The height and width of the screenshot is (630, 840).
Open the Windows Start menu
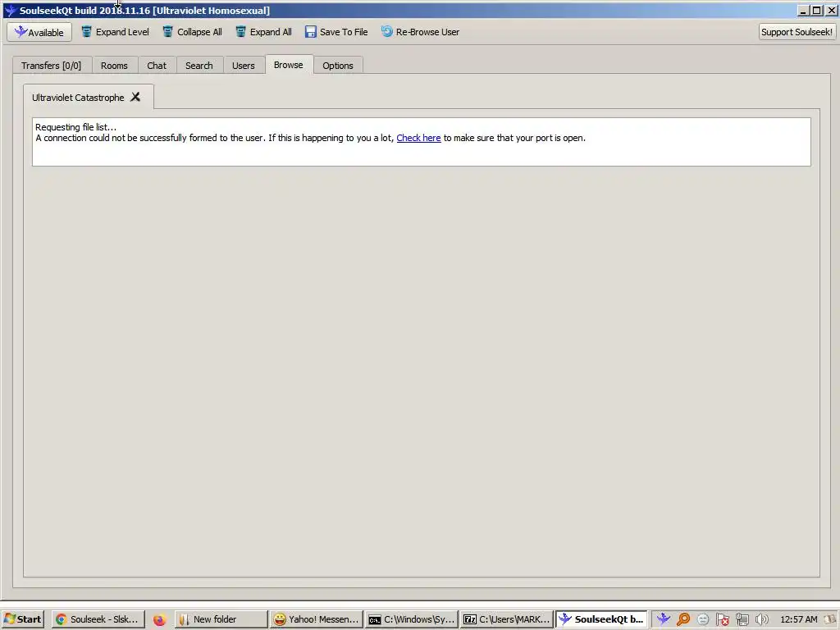[x=22, y=619]
